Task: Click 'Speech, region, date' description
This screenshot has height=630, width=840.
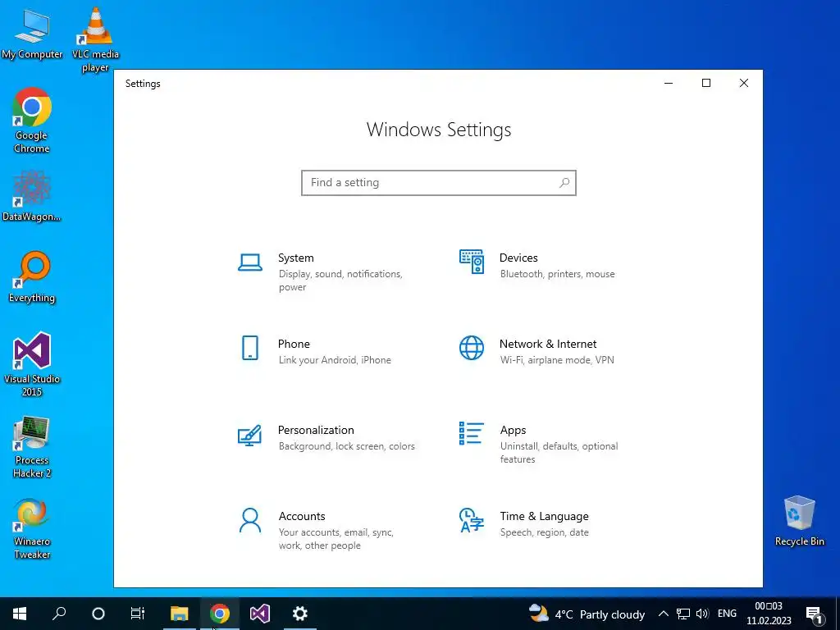Action: point(545,532)
